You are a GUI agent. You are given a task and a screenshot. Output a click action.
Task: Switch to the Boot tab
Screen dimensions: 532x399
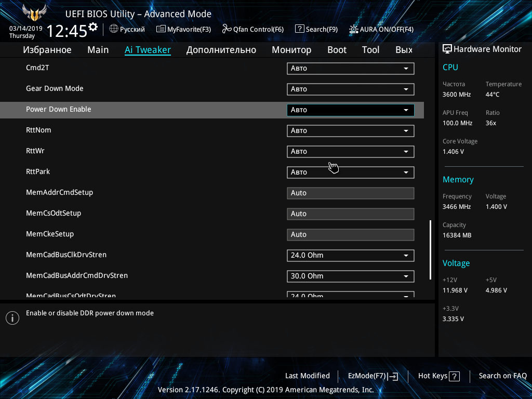click(337, 50)
